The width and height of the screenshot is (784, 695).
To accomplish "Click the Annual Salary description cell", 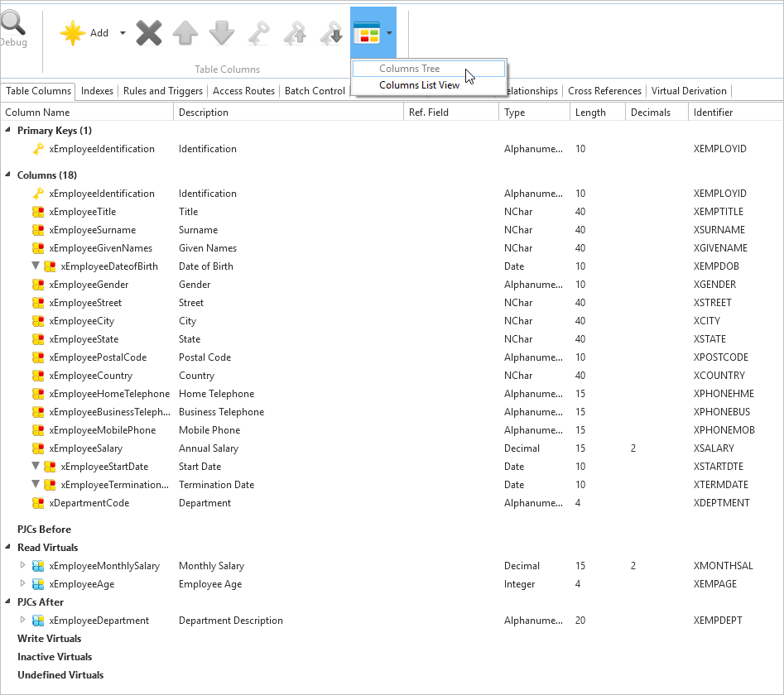I will (x=209, y=448).
